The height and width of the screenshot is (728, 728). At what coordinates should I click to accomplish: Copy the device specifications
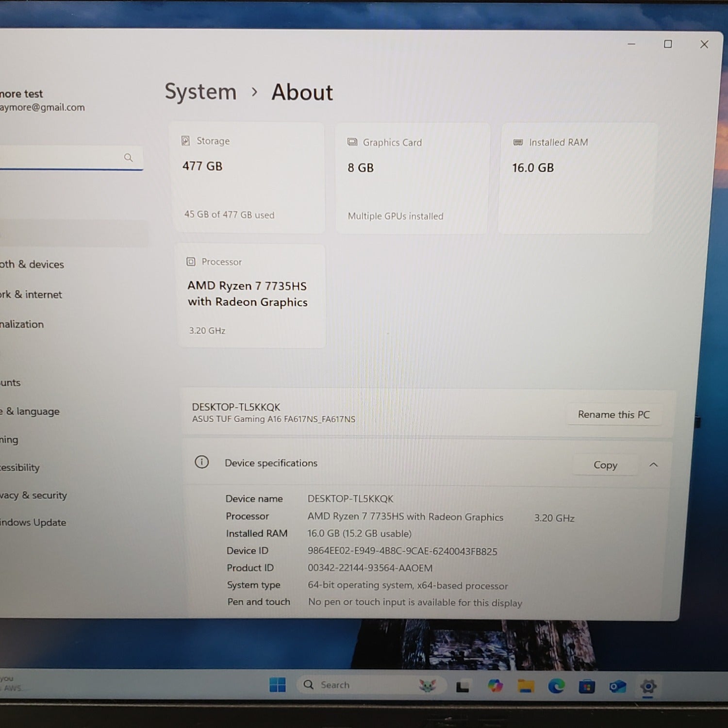click(605, 465)
